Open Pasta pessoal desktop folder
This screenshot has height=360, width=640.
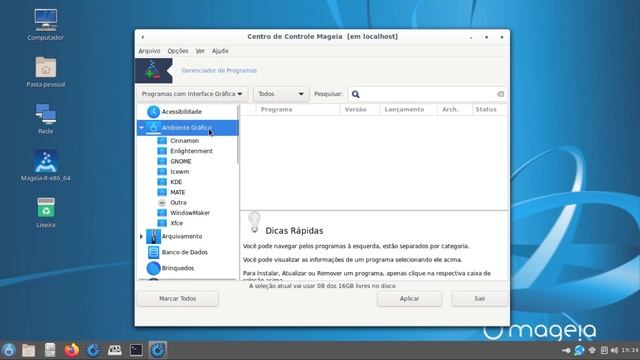45,72
